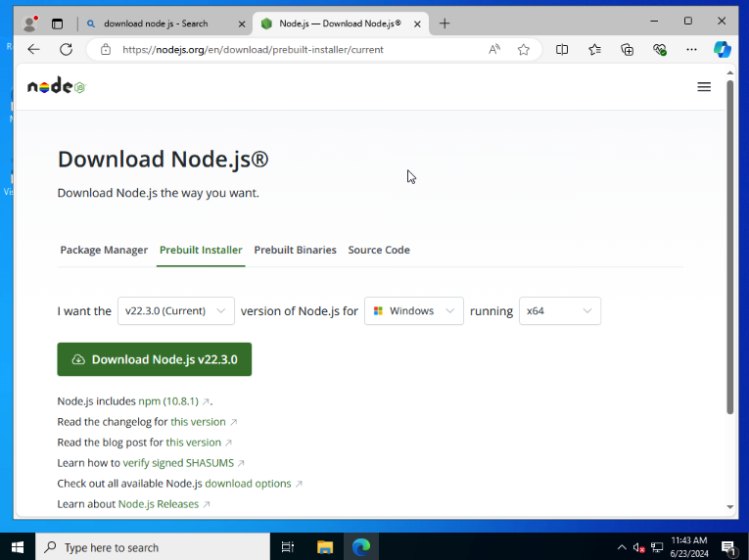Open the Favorites list
This screenshot has width=749, height=560.
click(x=594, y=49)
